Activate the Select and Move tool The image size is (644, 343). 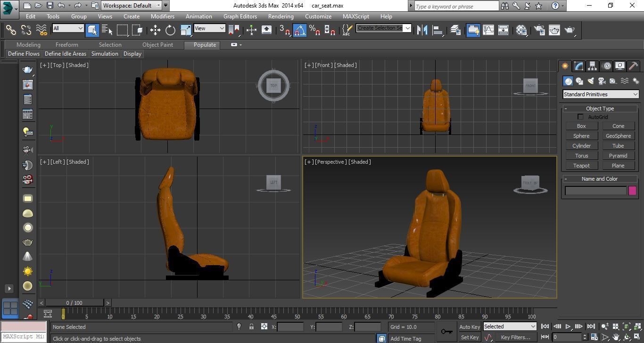coord(155,30)
